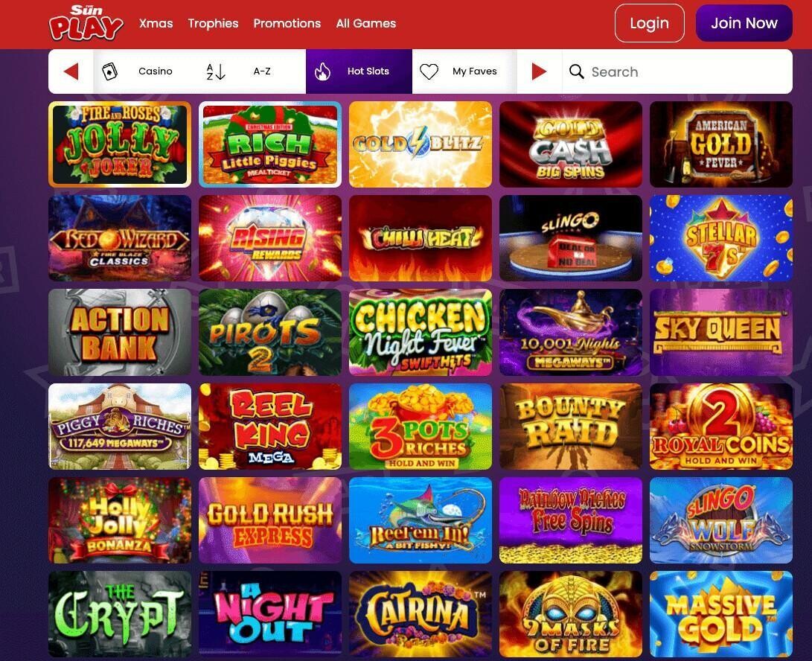
Task: Open the Xmas menu item
Action: pos(156,23)
